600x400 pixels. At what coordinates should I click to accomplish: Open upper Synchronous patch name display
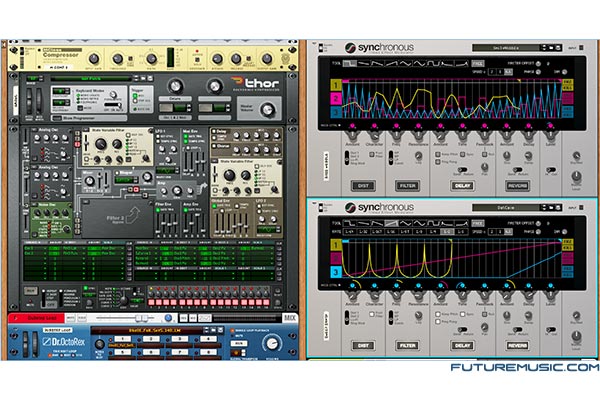pyautogui.click(x=507, y=48)
